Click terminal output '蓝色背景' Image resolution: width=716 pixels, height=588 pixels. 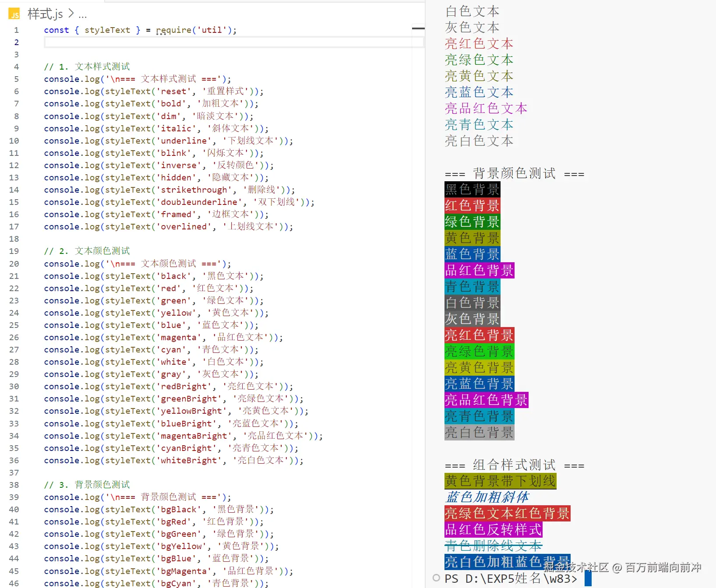tap(472, 254)
